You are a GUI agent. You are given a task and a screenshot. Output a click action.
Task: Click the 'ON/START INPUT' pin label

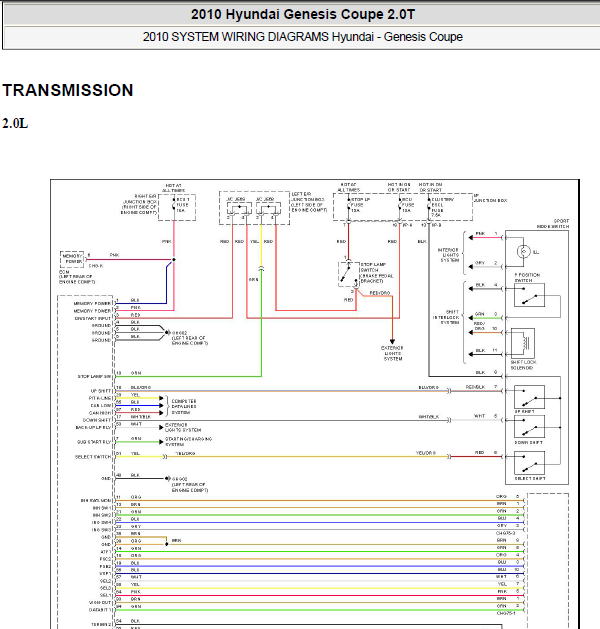pyautogui.click(x=93, y=319)
